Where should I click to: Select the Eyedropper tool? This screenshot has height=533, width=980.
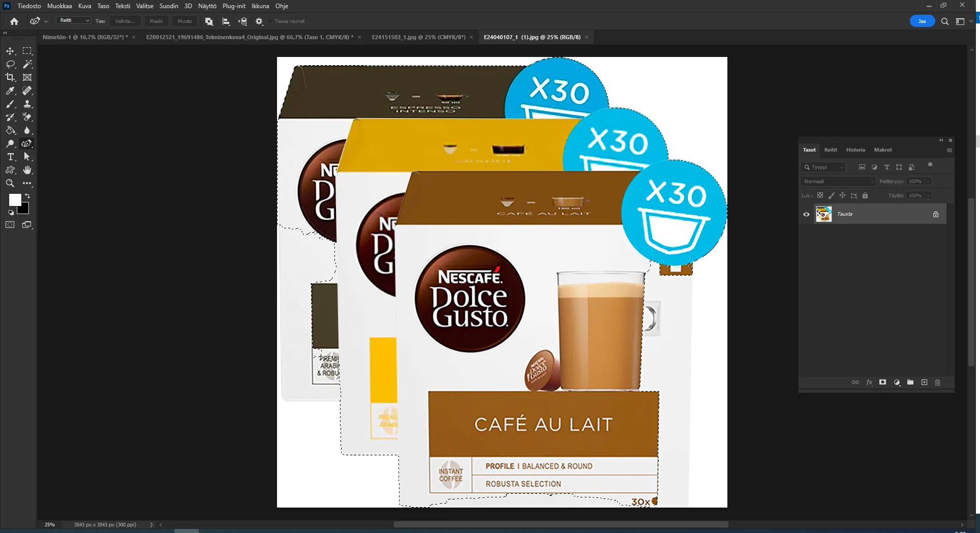[10, 91]
